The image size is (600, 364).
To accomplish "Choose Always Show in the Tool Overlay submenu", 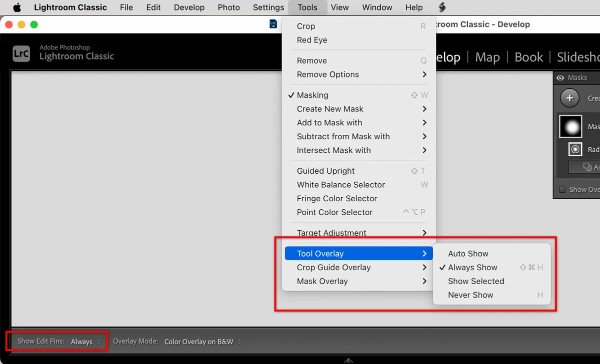I will [492, 267].
